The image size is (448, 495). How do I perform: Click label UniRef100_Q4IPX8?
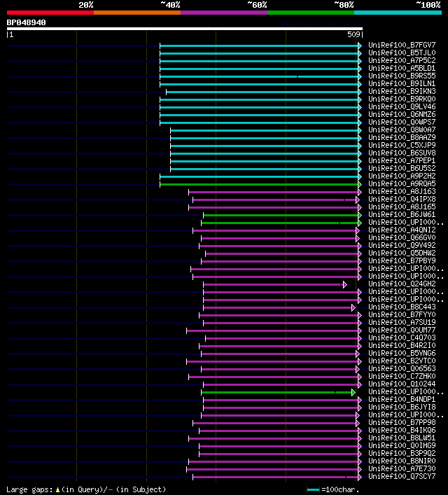point(402,200)
